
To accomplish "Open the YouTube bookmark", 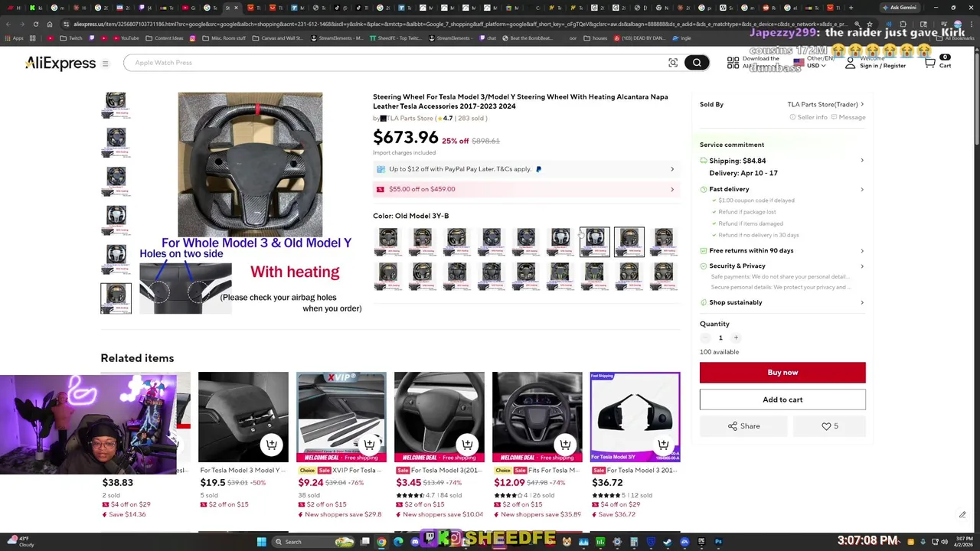I will pyautogui.click(x=126, y=38).
